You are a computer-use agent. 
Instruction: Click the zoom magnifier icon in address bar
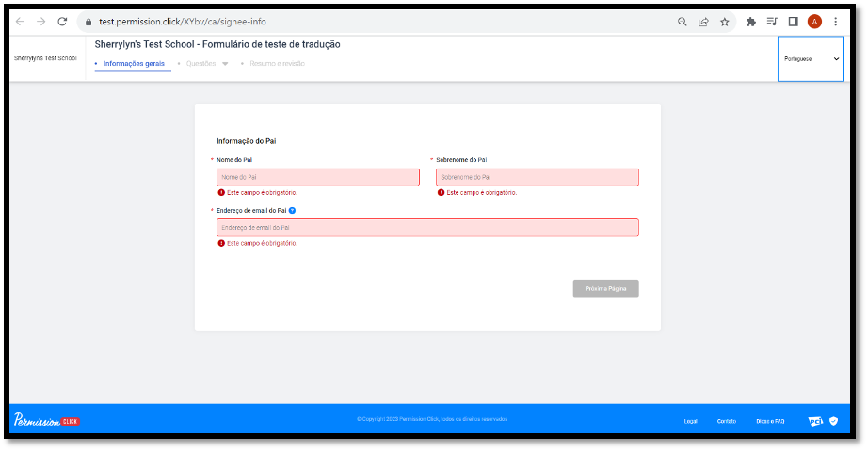682,22
